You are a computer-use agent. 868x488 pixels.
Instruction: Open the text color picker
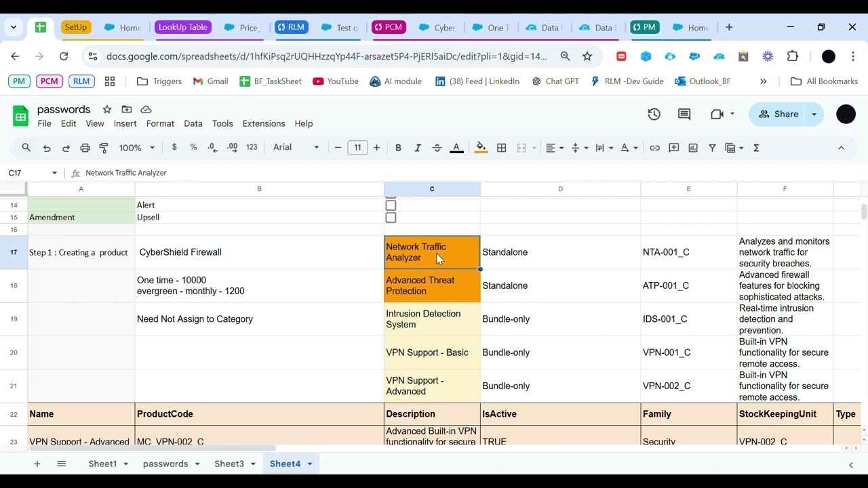point(456,148)
